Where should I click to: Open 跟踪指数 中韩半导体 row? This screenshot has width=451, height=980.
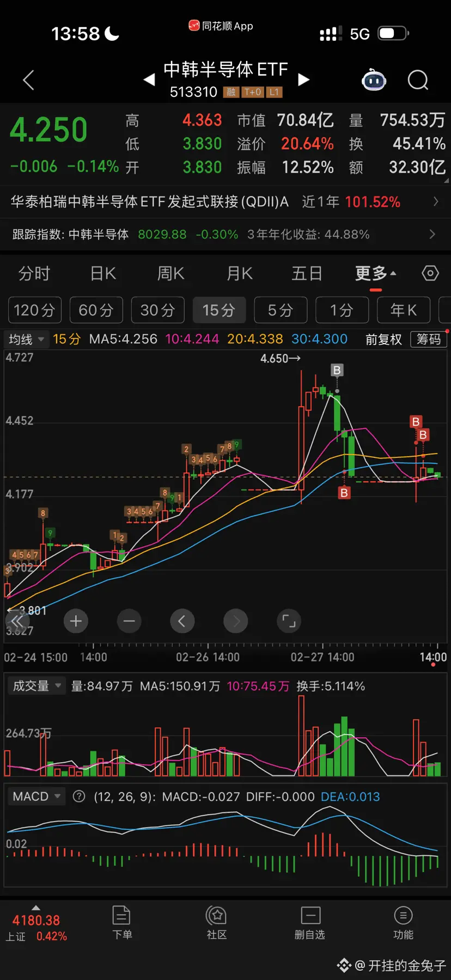coord(225,235)
